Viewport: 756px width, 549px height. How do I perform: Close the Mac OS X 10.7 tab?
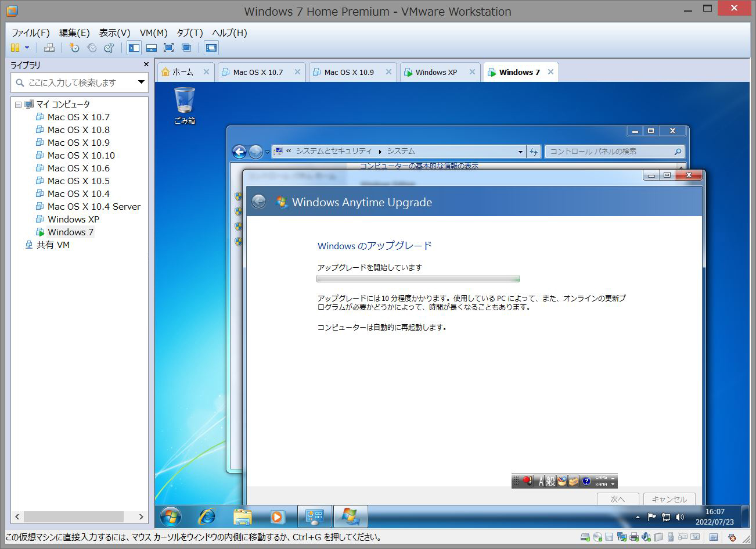297,72
